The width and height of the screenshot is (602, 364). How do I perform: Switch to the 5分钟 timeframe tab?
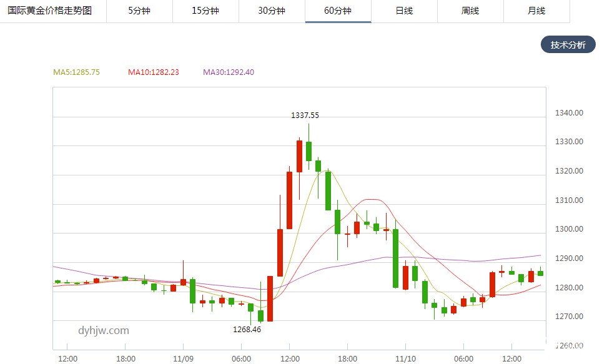pyautogui.click(x=140, y=11)
